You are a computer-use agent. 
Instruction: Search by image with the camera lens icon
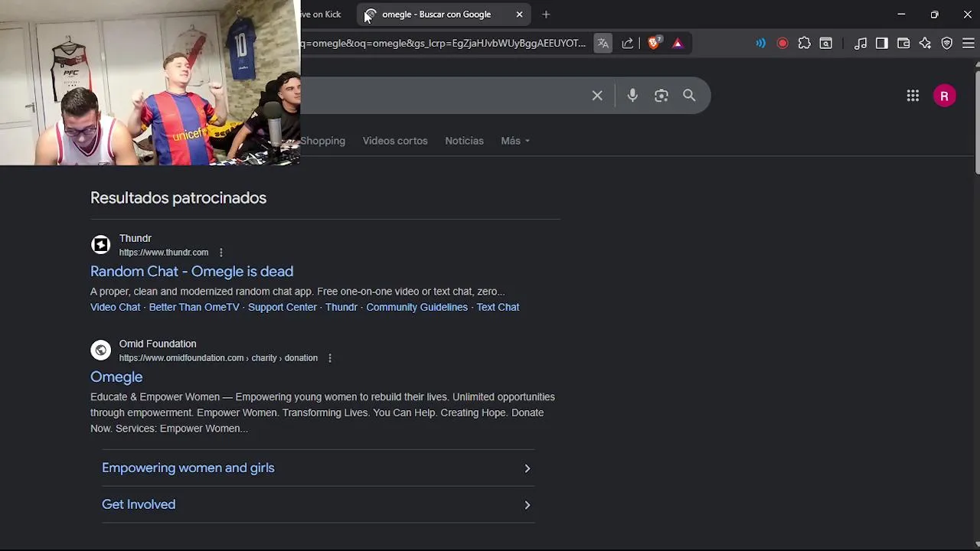661,96
